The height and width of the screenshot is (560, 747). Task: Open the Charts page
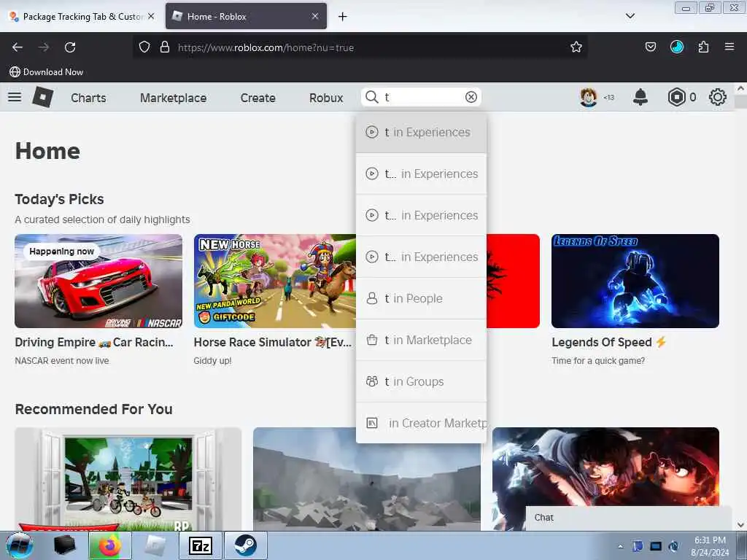point(88,98)
